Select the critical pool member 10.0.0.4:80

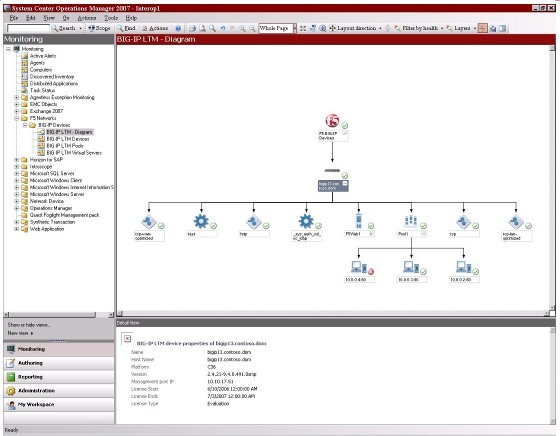tap(359, 267)
